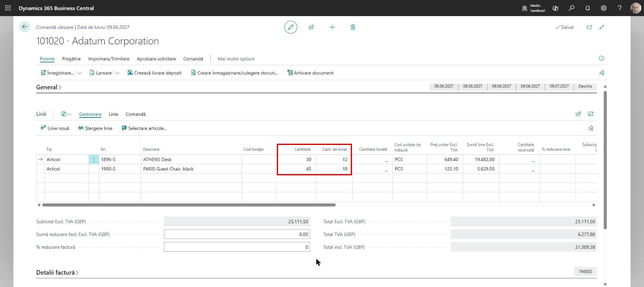This screenshot has width=644, height=287.
Task: Expand the Detalii factură section
Action: (x=57, y=272)
